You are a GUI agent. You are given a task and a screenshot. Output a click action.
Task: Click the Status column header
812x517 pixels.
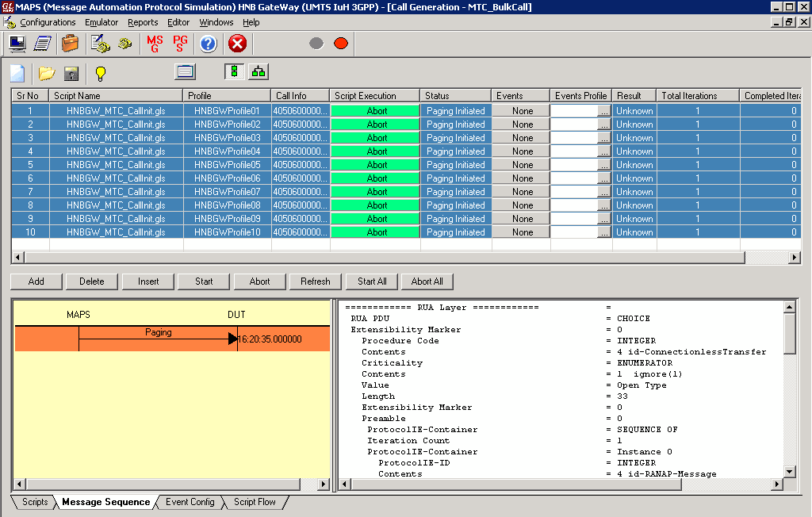(x=455, y=96)
